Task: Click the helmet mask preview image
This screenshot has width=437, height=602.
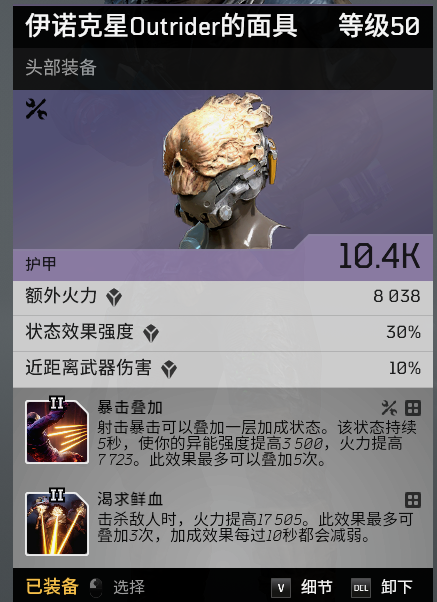Action: pyautogui.click(x=223, y=170)
